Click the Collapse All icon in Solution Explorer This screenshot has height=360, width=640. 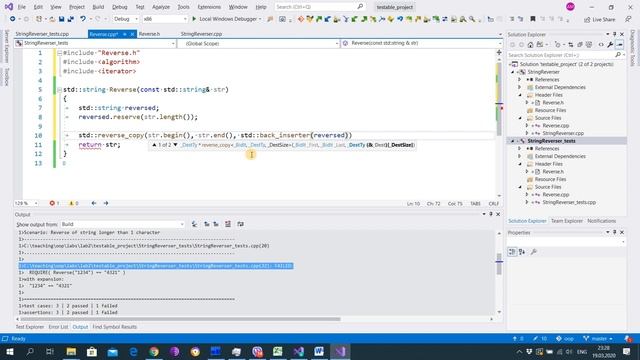point(580,44)
